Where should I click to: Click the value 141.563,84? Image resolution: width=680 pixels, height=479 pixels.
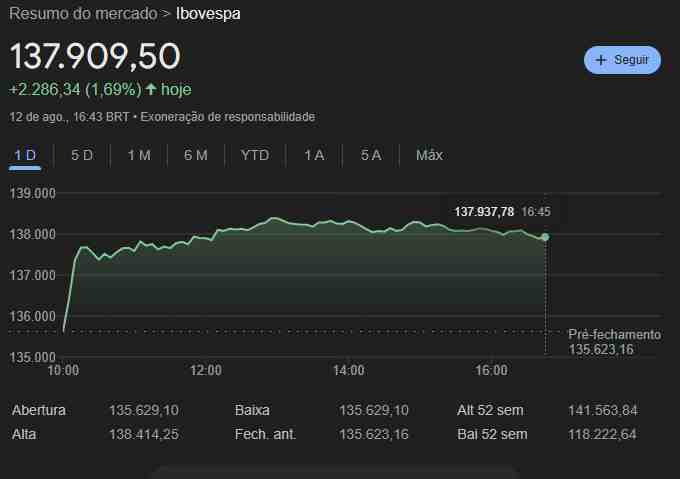(x=603, y=410)
